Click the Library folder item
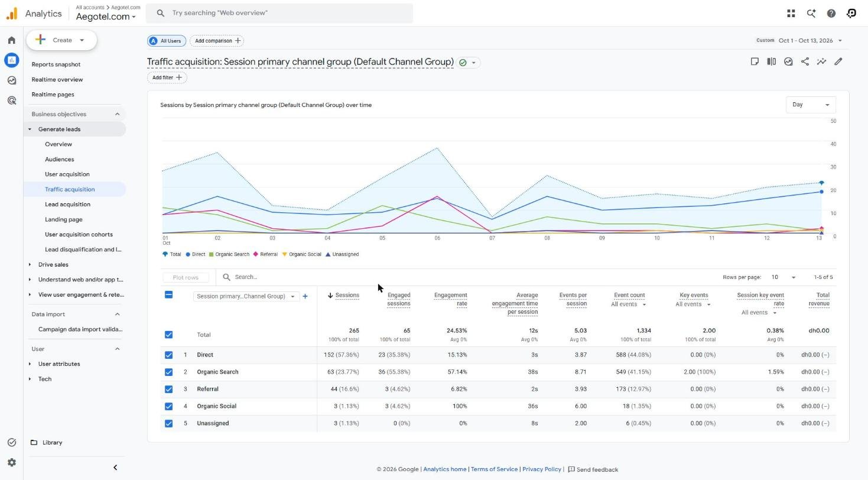Viewport: 868px width, 480px height. coord(46,443)
